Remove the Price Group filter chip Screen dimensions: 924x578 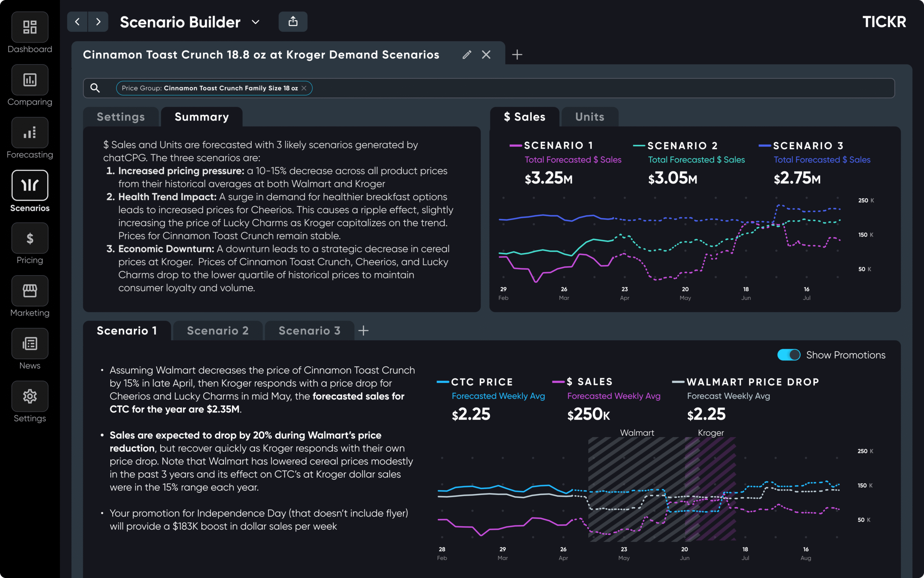[304, 88]
